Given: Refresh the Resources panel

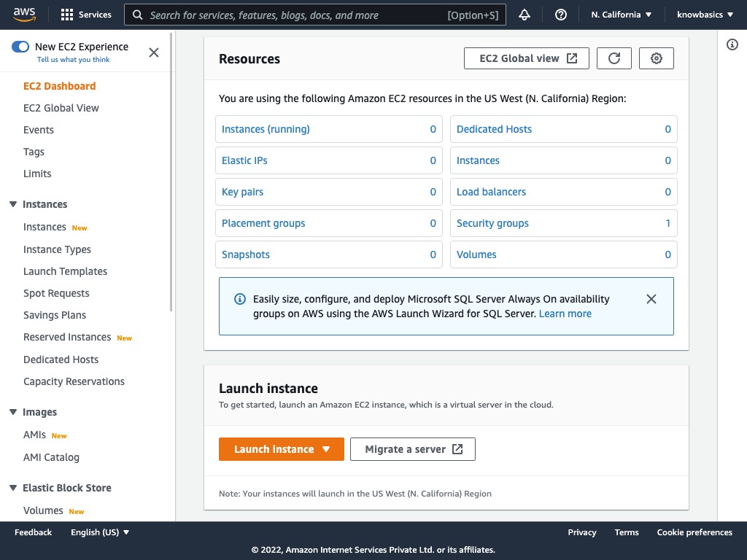Looking at the screenshot, I should point(614,58).
